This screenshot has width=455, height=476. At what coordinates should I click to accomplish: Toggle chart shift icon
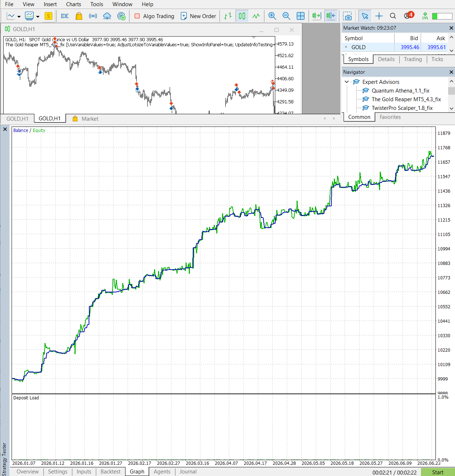click(x=331, y=16)
